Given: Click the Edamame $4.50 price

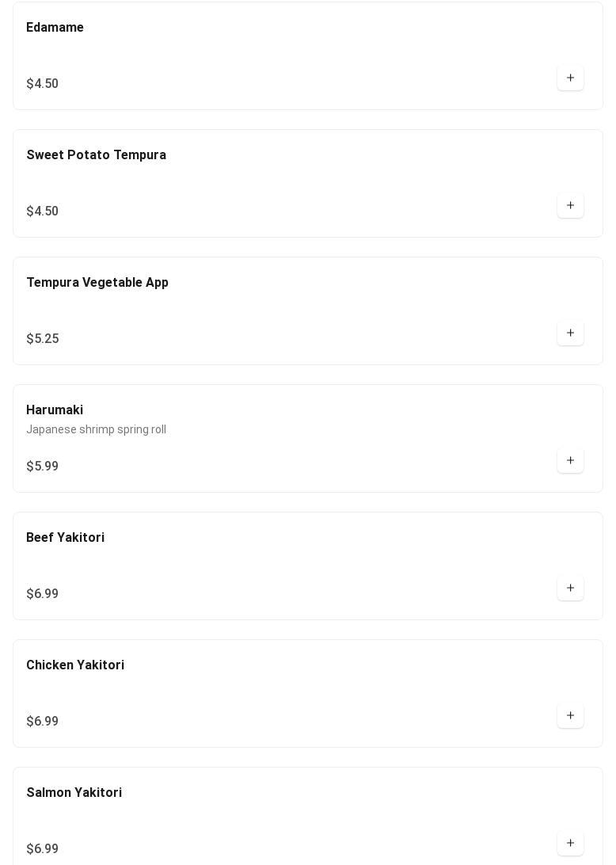Looking at the screenshot, I should 42,84.
